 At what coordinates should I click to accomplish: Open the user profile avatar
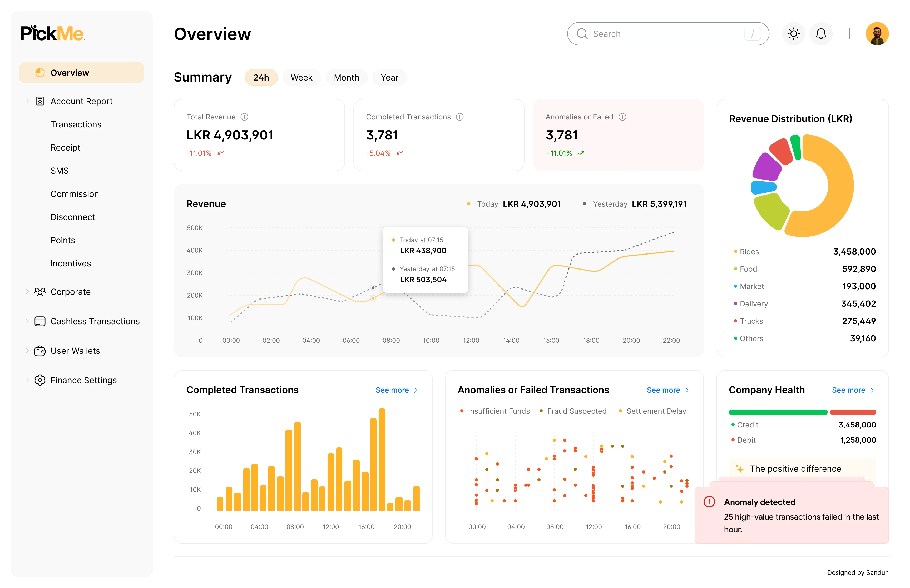point(877,34)
